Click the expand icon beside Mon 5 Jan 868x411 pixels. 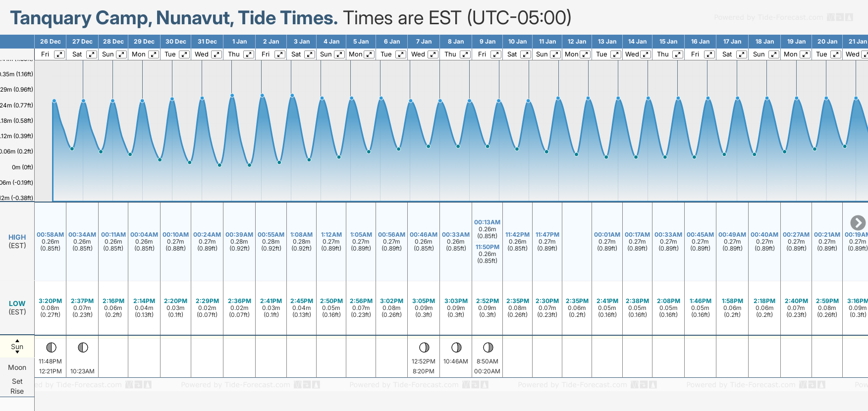click(369, 54)
